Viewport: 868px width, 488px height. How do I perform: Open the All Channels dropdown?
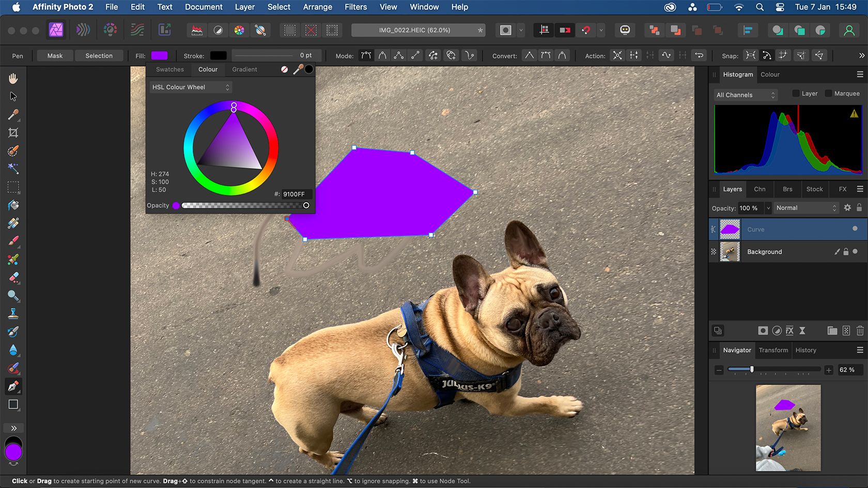point(745,95)
